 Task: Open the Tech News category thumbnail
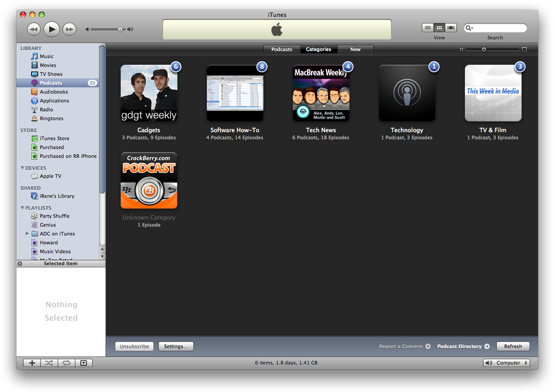click(321, 93)
